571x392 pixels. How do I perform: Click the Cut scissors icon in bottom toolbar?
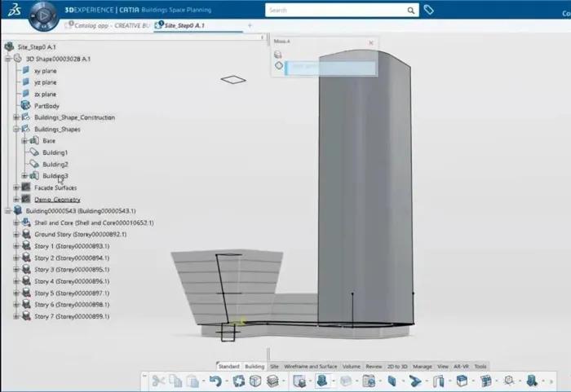click(157, 381)
